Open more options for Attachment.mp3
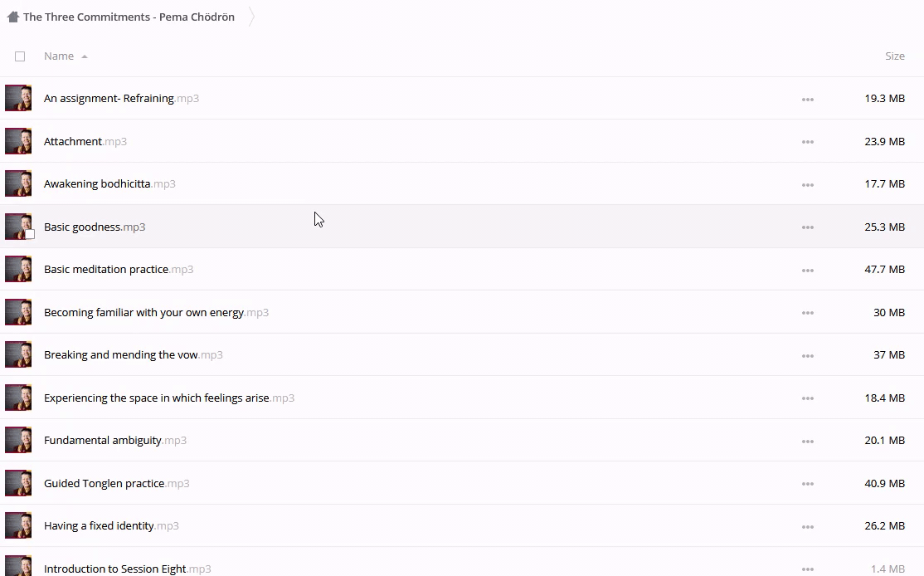 (807, 142)
